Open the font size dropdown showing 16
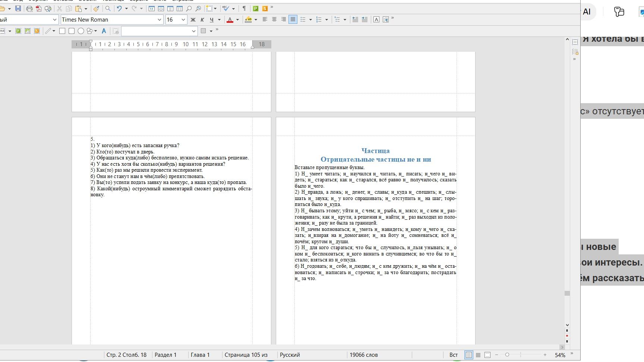 click(183, 20)
